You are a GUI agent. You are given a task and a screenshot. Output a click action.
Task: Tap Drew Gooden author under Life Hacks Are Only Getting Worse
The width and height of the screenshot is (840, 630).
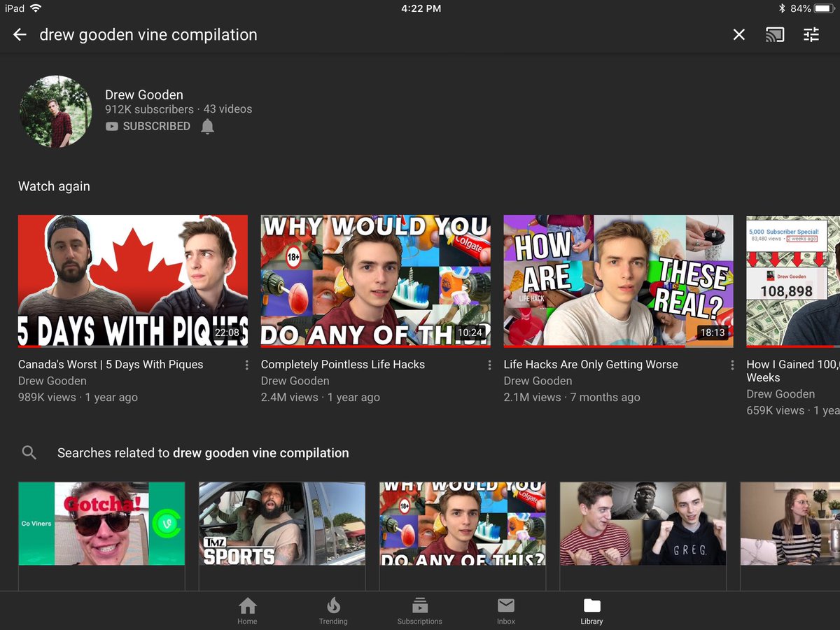538,381
